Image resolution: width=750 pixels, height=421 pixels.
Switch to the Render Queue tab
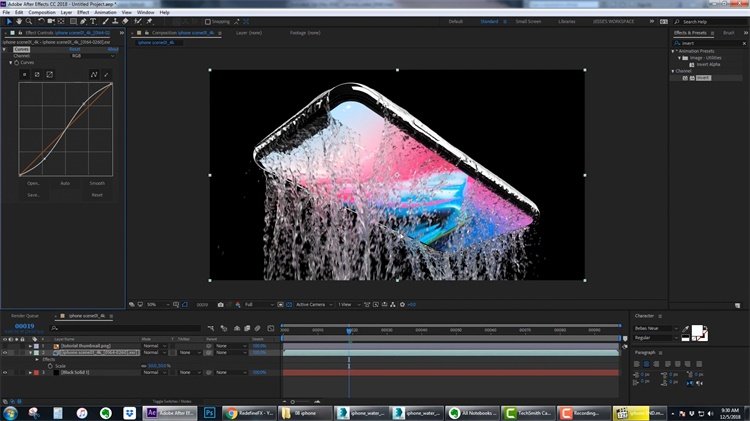pos(25,316)
